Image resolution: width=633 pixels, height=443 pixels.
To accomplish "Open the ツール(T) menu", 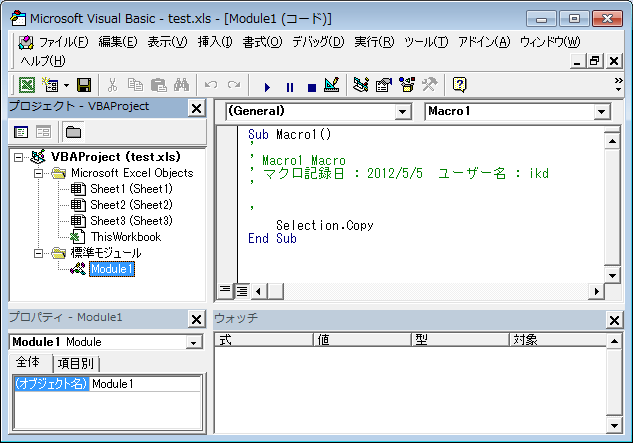I will pos(426,42).
